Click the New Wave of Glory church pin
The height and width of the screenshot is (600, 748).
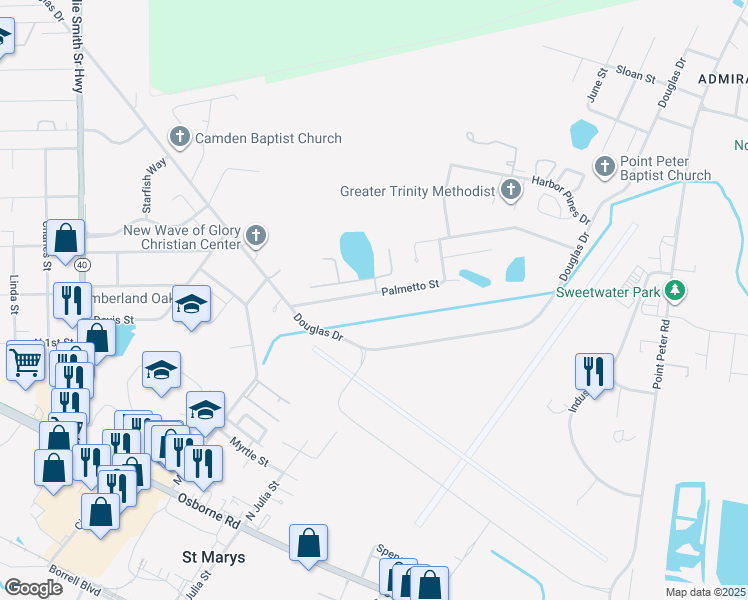(256, 236)
